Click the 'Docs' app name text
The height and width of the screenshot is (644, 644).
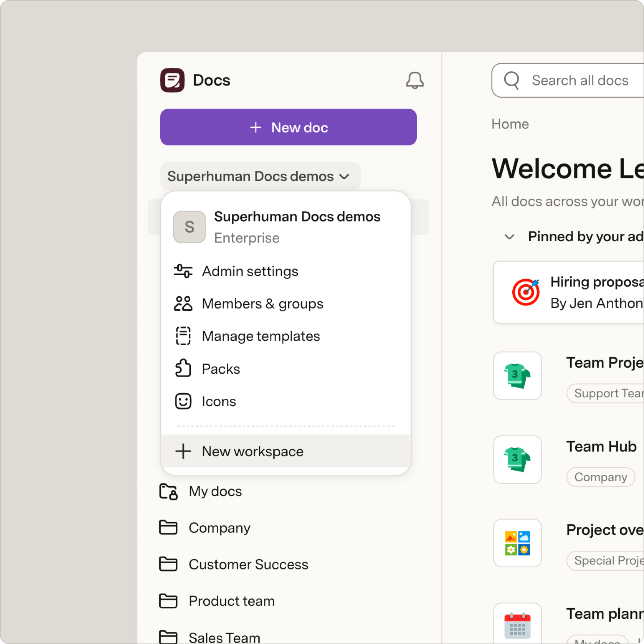tap(212, 80)
